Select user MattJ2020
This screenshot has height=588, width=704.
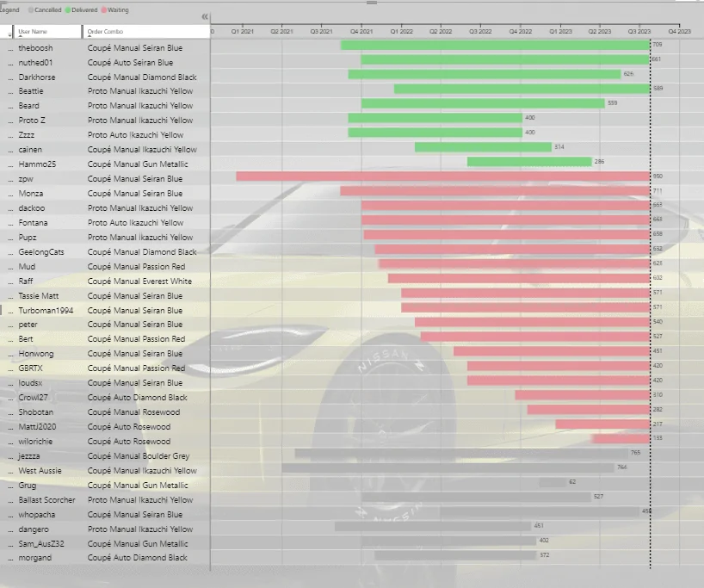[x=37, y=427]
